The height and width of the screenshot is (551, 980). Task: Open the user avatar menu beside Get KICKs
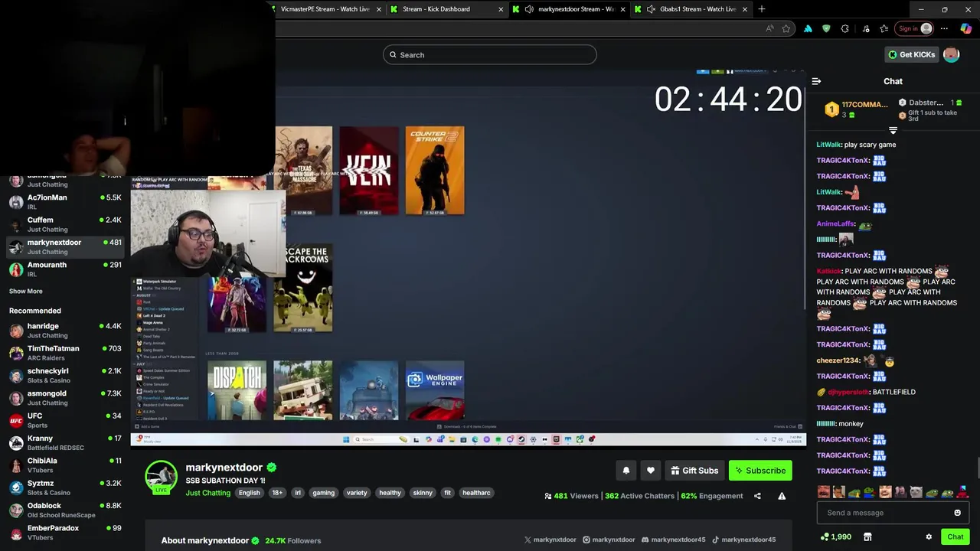[951, 54]
